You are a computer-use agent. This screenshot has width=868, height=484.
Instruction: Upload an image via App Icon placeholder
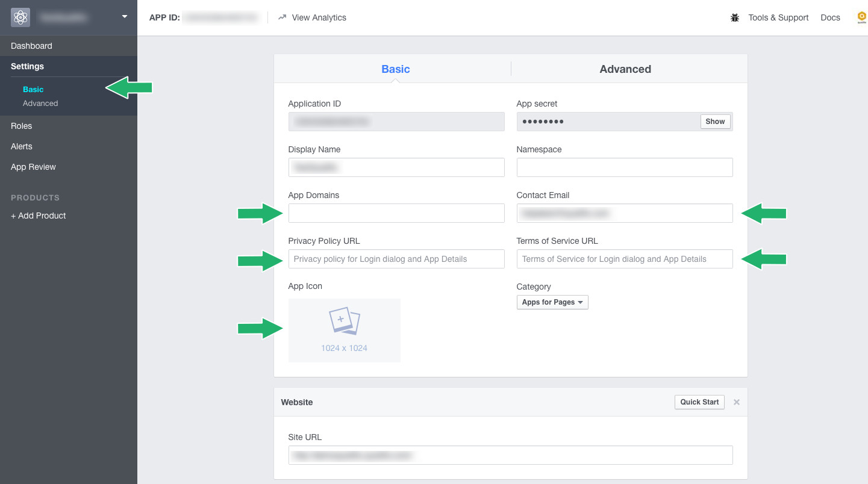(344, 330)
